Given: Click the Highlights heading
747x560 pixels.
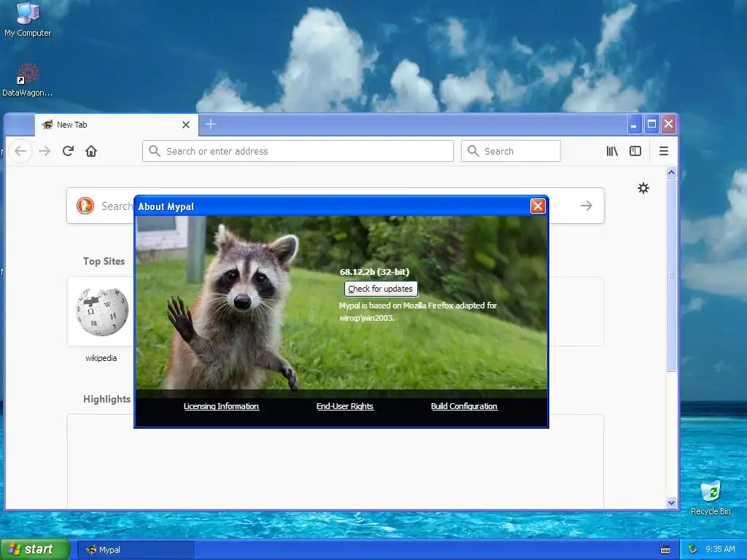Looking at the screenshot, I should coord(107,399).
